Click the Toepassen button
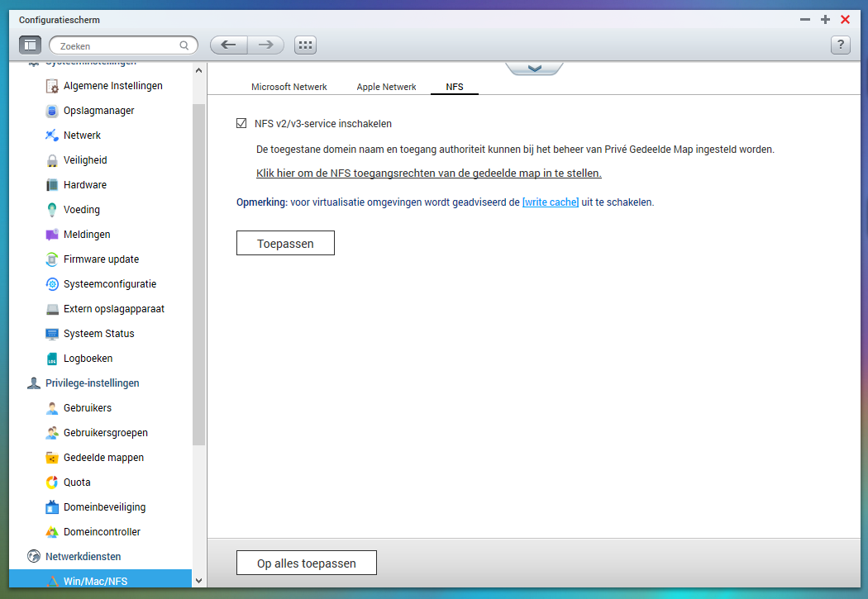 click(285, 244)
